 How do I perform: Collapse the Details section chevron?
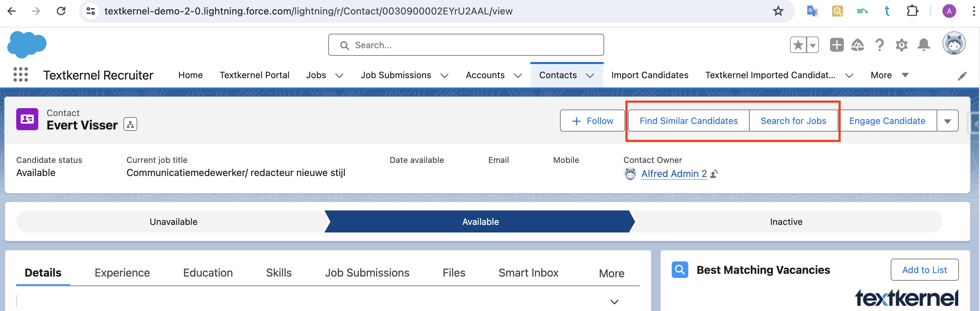click(614, 301)
